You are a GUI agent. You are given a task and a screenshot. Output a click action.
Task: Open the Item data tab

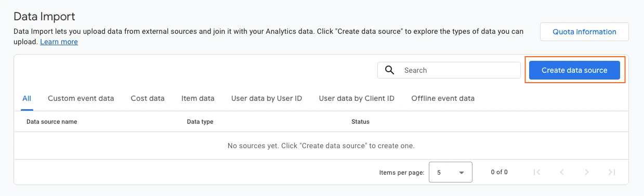(x=198, y=98)
